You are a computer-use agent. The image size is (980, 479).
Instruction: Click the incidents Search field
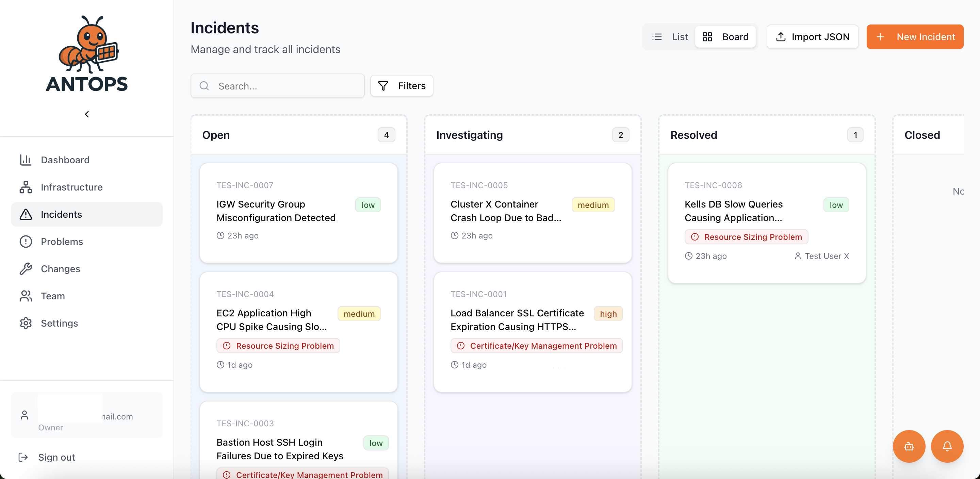click(278, 86)
